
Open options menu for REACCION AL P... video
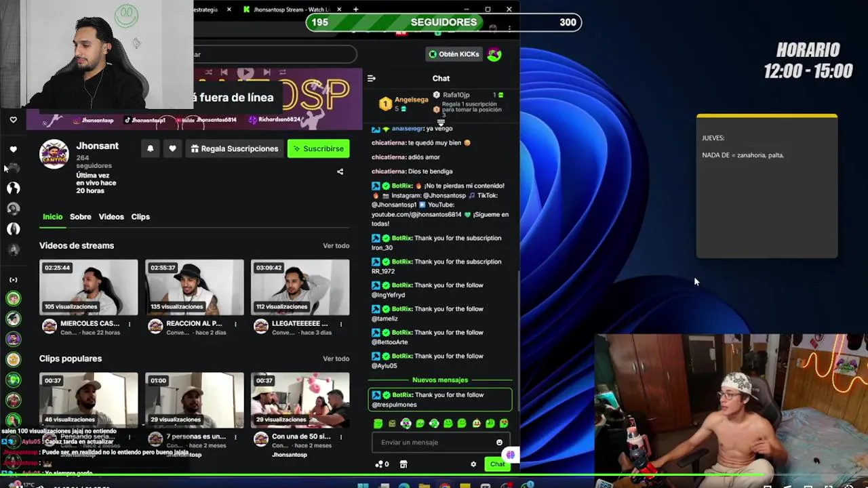(235, 324)
